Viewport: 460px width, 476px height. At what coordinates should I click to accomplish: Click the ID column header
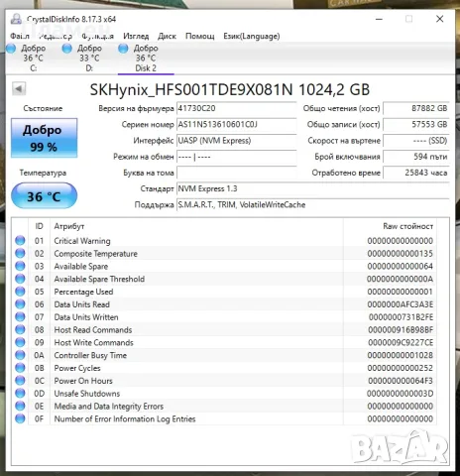pos(39,226)
